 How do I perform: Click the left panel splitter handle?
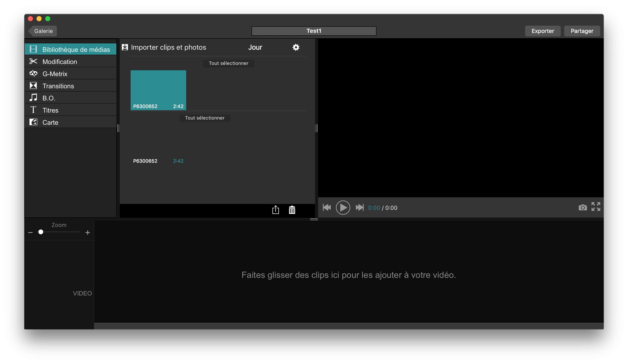click(118, 128)
